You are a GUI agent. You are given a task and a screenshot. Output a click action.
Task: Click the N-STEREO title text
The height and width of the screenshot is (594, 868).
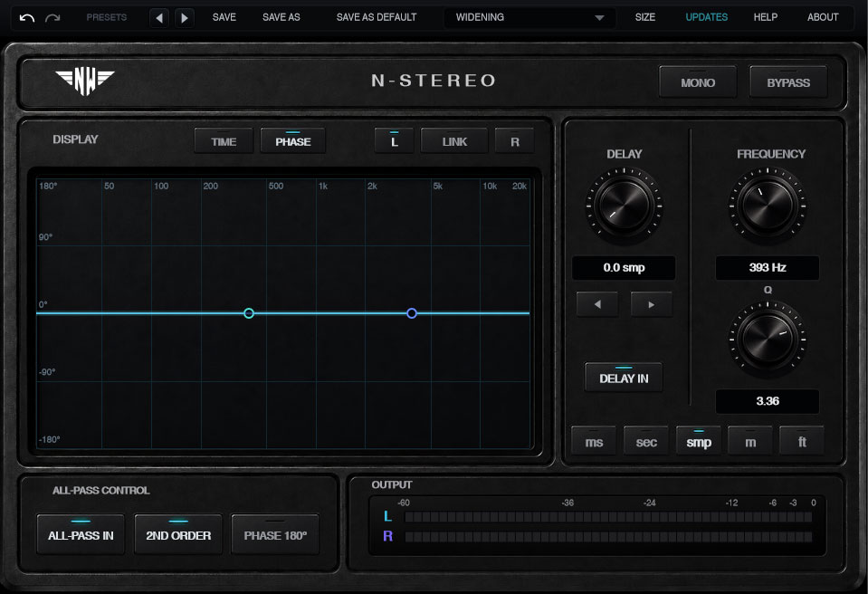434,81
